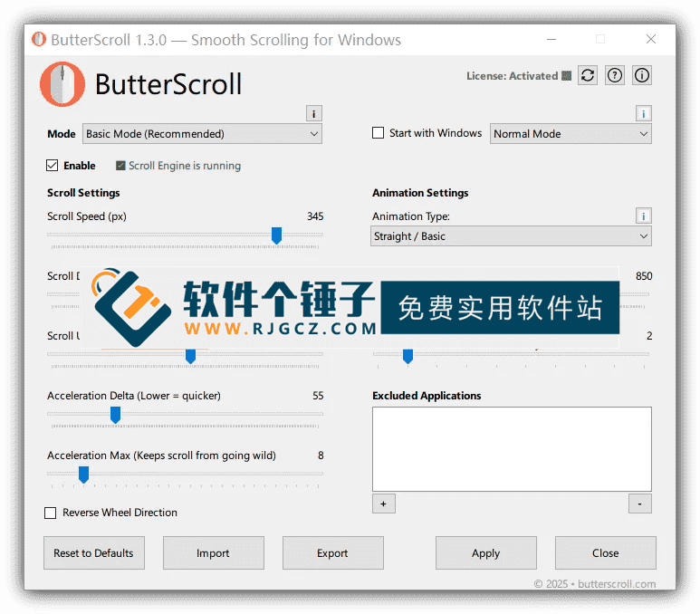Click the Scroll Settings heading

[x=83, y=193]
